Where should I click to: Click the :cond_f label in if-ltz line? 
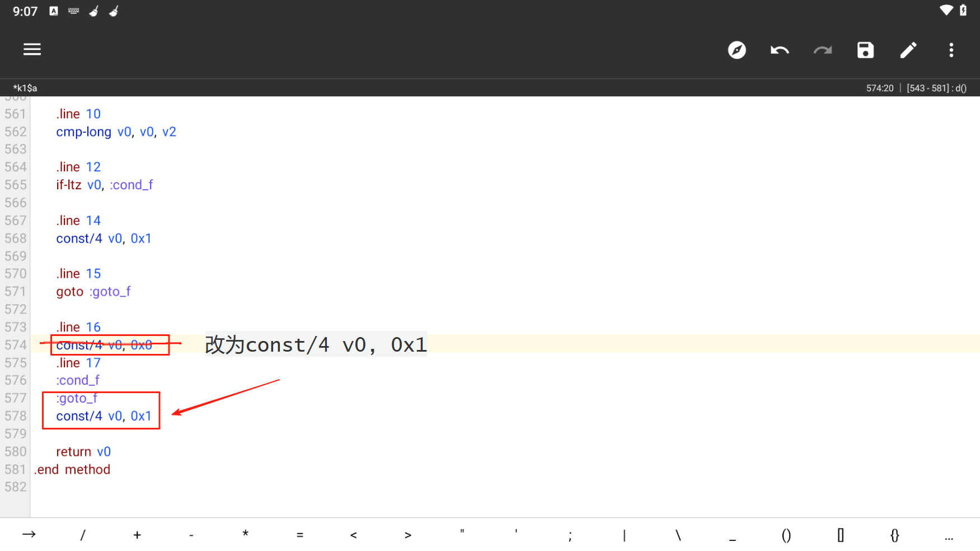point(132,185)
